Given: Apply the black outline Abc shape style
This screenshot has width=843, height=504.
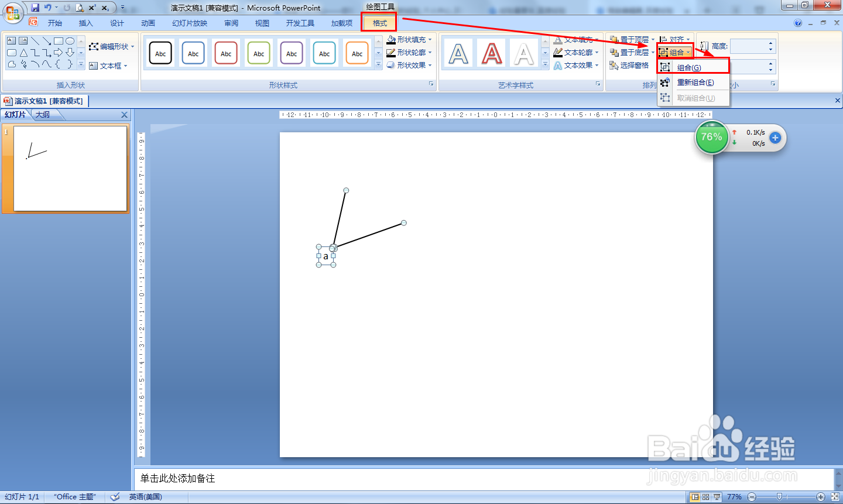Looking at the screenshot, I should tap(160, 53).
